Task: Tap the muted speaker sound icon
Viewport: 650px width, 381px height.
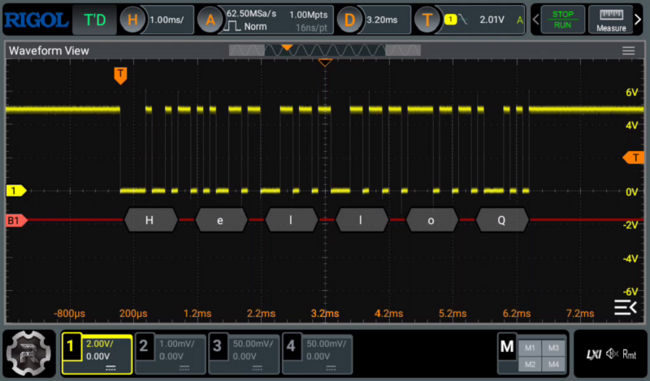Action: point(612,354)
